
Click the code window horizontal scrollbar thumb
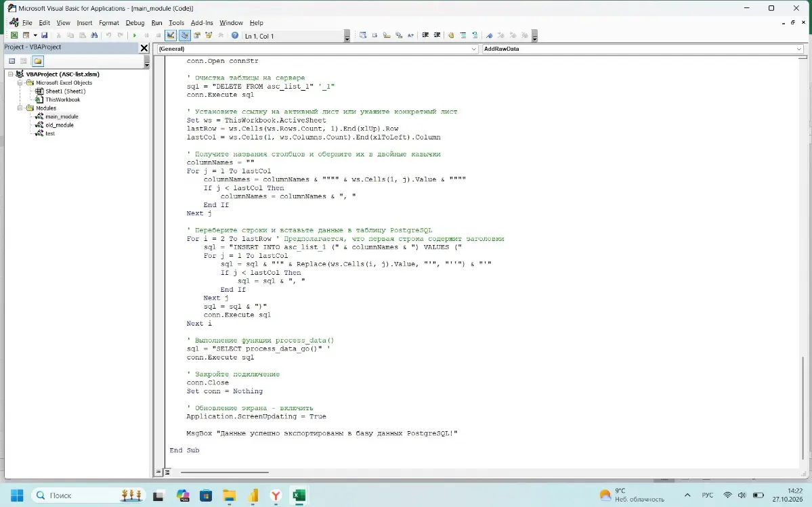[x=224, y=472]
